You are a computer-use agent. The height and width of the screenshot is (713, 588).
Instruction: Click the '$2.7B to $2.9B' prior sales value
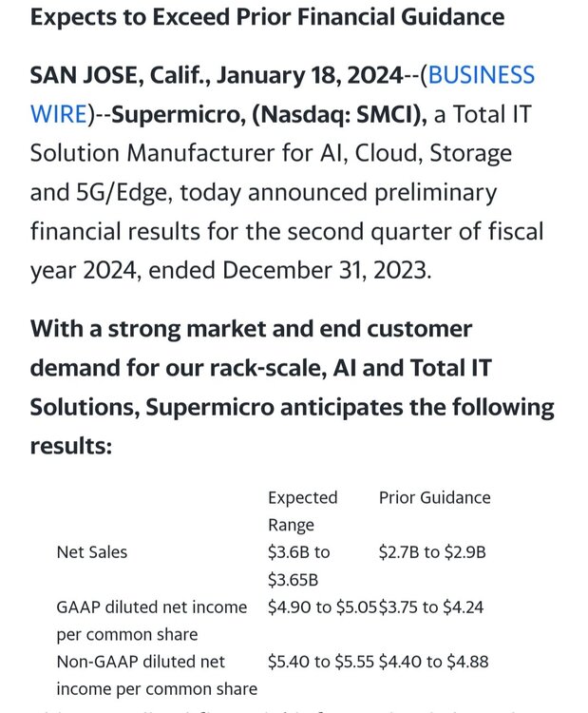tap(432, 551)
